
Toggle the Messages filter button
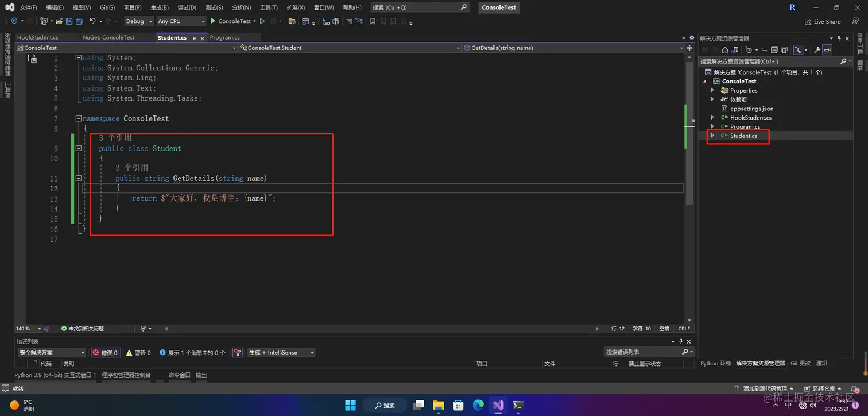pyautogui.click(x=193, y=352)
